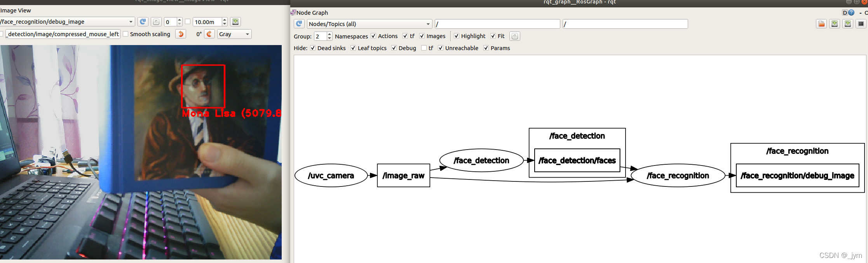This screenshot has width=868, height=263.
Task: Select the /face_detection node ellipse
Action: point(481,160)
